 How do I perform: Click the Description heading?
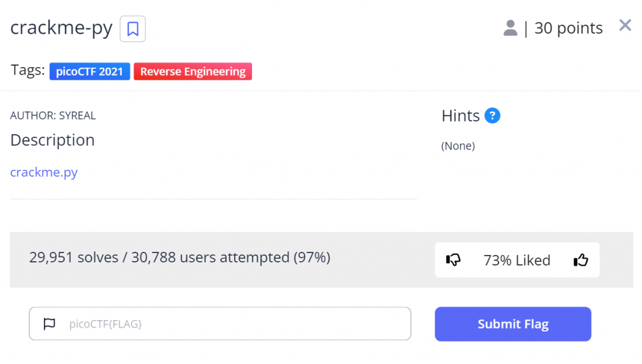tap(53, 140)
